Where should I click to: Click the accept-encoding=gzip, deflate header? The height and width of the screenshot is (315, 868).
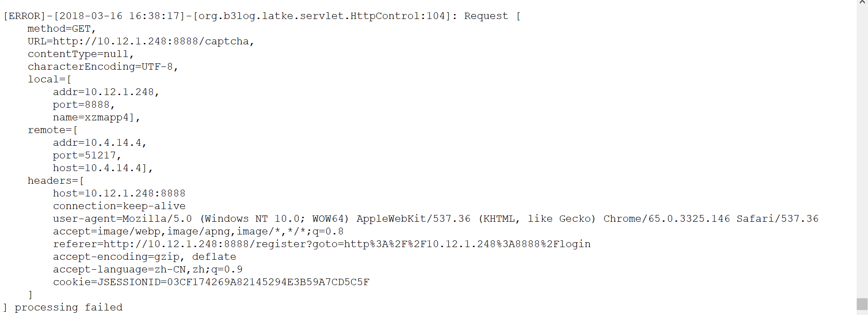pyautogui.click(x=144, y=257)
